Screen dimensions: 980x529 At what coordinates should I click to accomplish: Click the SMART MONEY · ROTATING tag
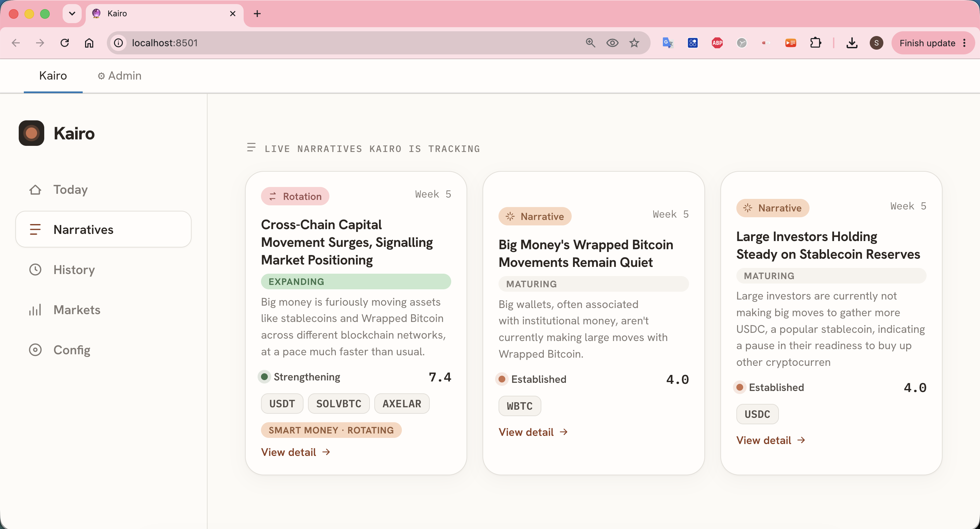pos(331,430)
